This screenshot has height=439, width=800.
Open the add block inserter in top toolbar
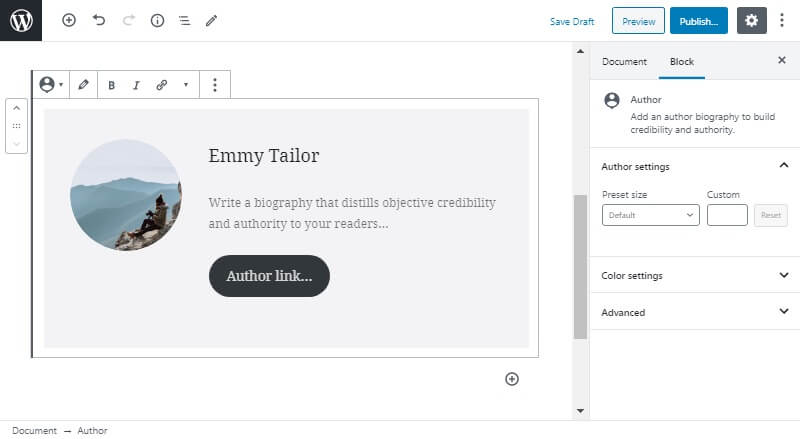(69, 20)
